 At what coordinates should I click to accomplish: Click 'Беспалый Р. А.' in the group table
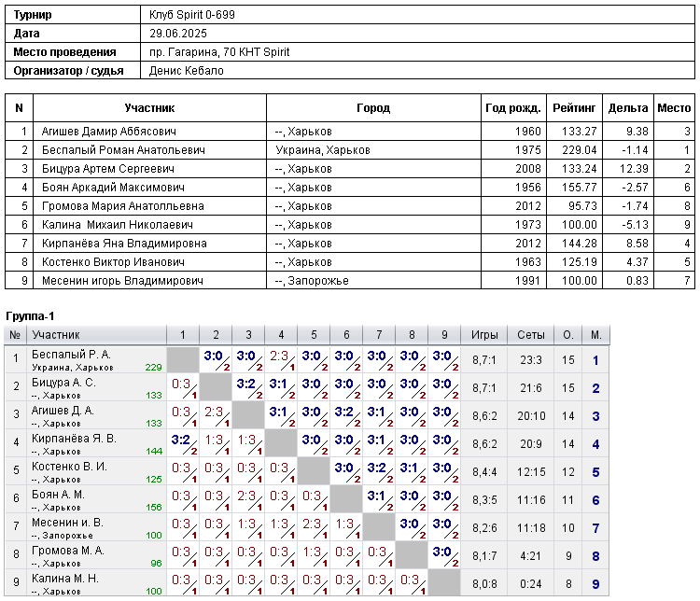pyautogui.click(x=71, y=355)
